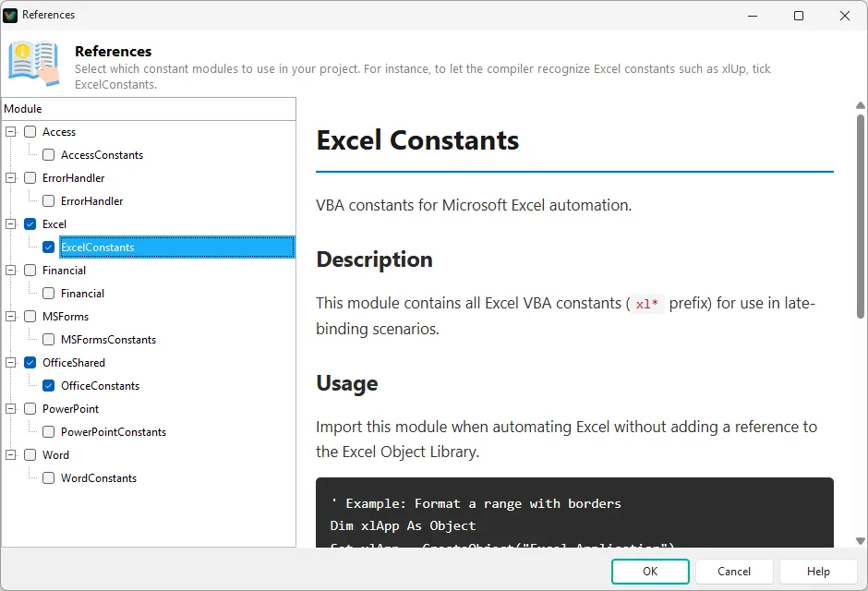The image size is (868, 591).
Task: Enable the Word module checkbox
Action: coord(30,455)
